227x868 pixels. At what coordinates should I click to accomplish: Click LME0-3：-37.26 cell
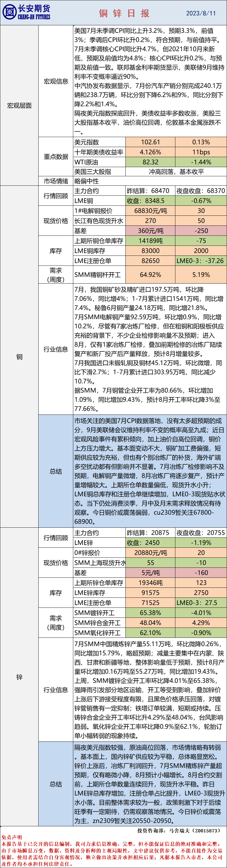tap(201, 261)
